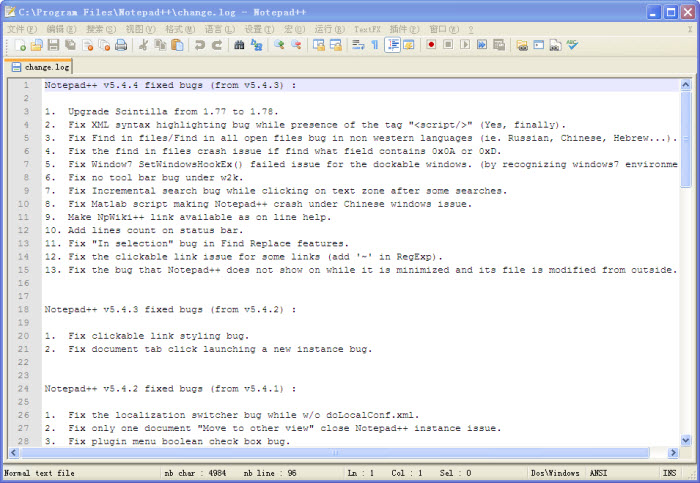Open the 宏(O) menu
This screenshot has width=700, height=483.
pyautogui.click(x=295, y=29)
